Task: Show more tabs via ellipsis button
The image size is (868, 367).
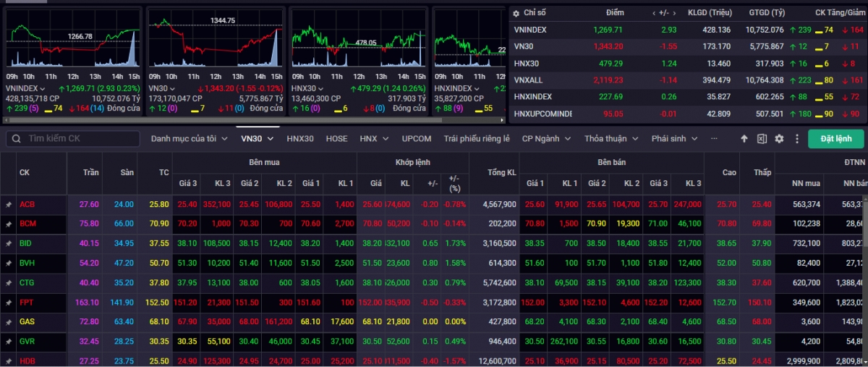Action: coord(714,138)
